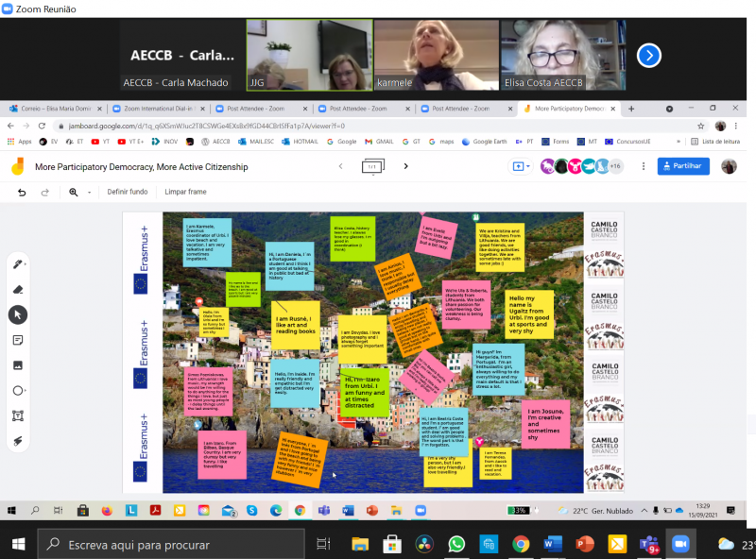The width and height of the screenshot is (756, 559).
Task: Choose the Circle shape tool
Action: (x=18, y=391)
